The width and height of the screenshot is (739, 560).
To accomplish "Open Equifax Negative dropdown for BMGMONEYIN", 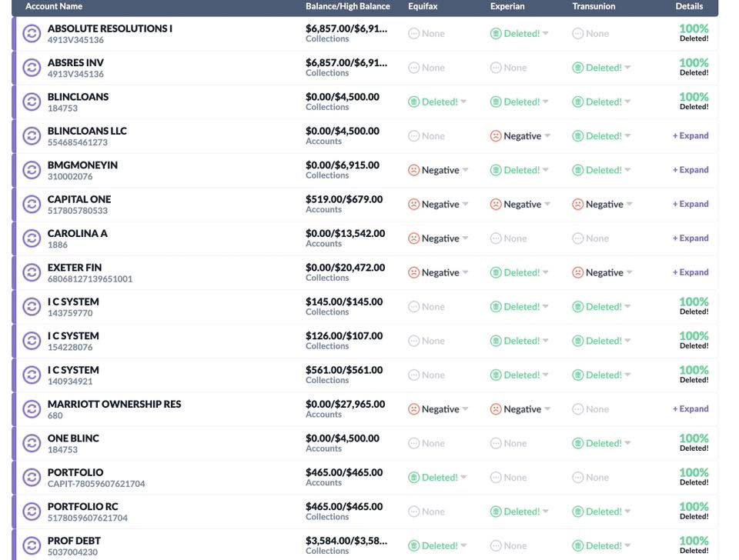I will [465, 171].
